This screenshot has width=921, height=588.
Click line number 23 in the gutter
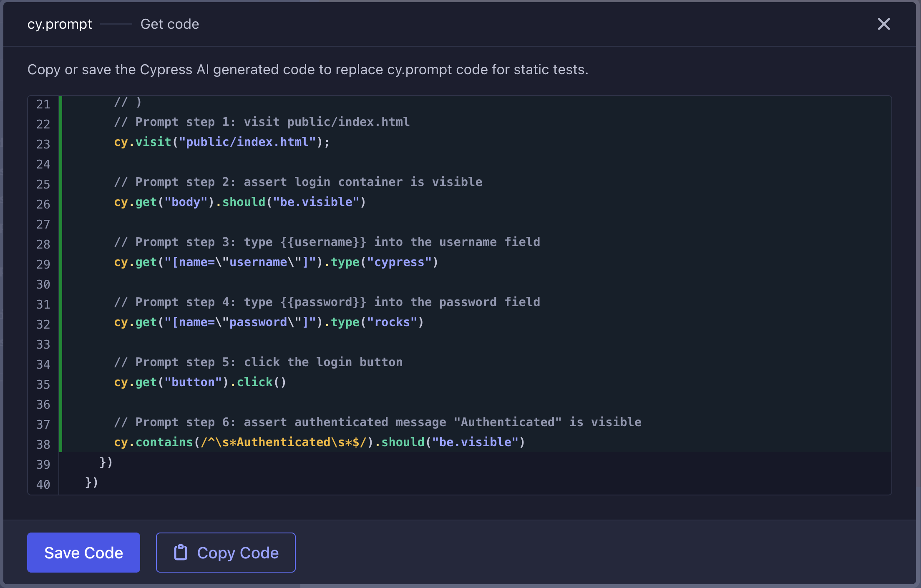[x=43, y=144]
